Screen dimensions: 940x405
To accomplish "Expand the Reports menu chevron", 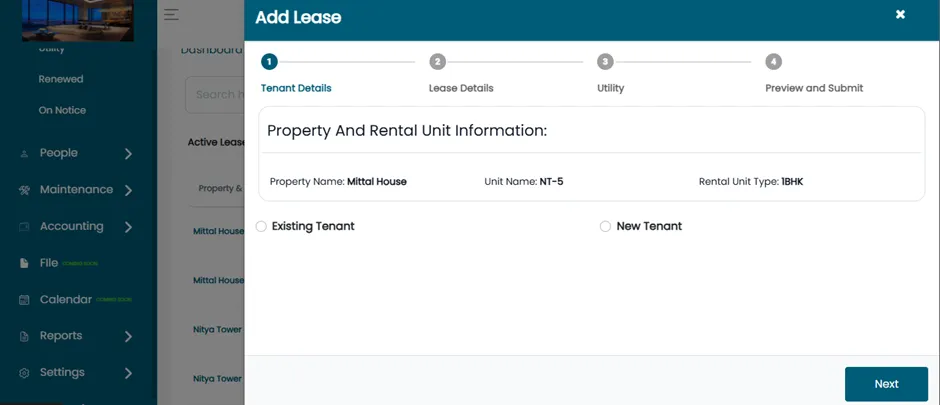I will point(128,337).
